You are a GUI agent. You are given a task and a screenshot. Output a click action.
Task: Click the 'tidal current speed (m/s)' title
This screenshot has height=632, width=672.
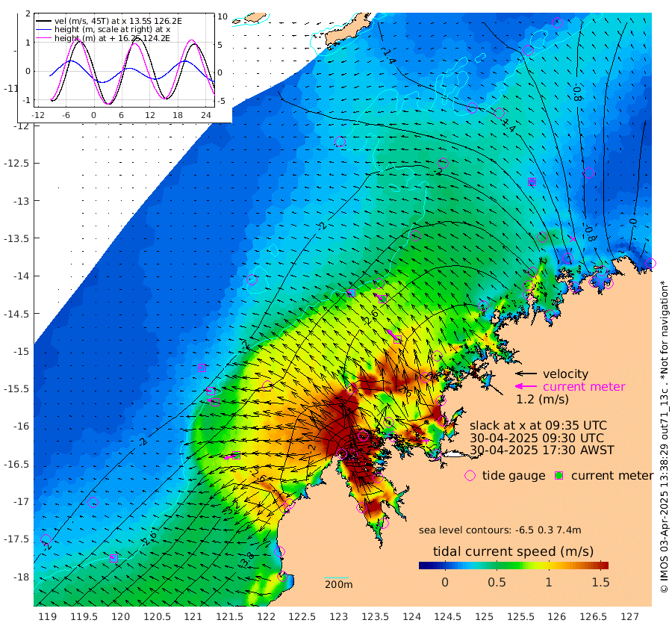pyautogui.click(x=513, y=551)
